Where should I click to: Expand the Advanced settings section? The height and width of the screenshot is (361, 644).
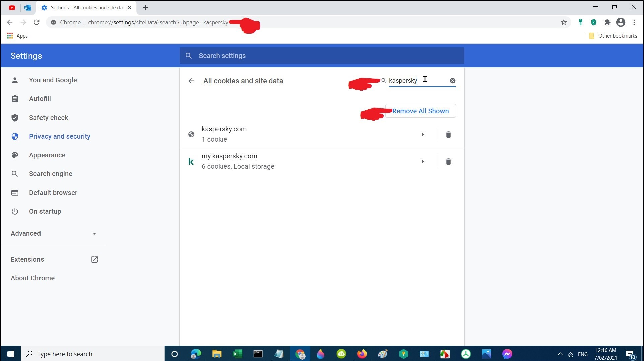(54, 233)
